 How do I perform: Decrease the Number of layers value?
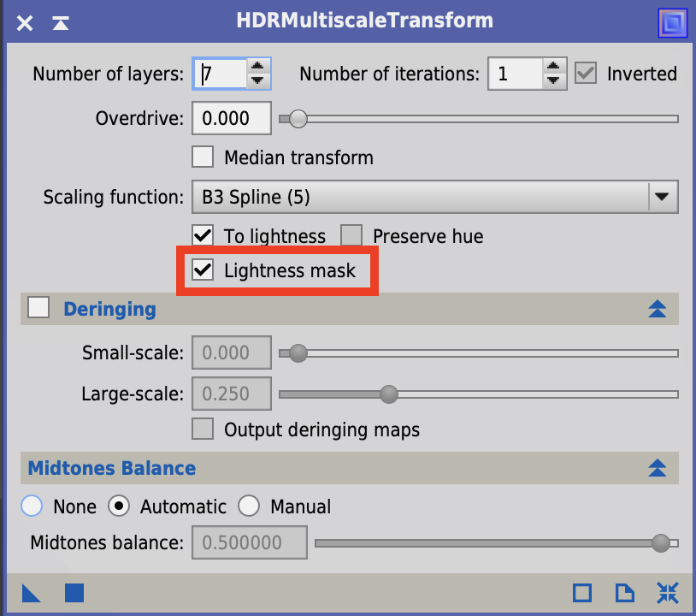tap(257, 80)
